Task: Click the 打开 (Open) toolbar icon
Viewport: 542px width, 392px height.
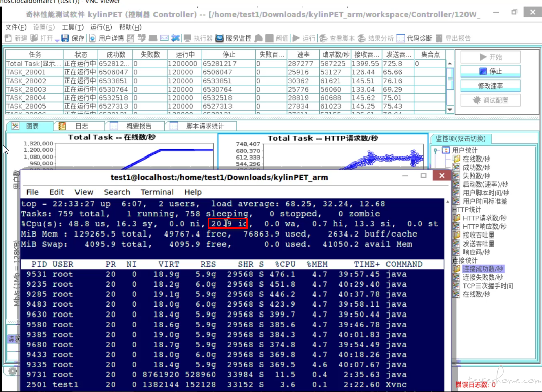Action: (x=34, y=38)
